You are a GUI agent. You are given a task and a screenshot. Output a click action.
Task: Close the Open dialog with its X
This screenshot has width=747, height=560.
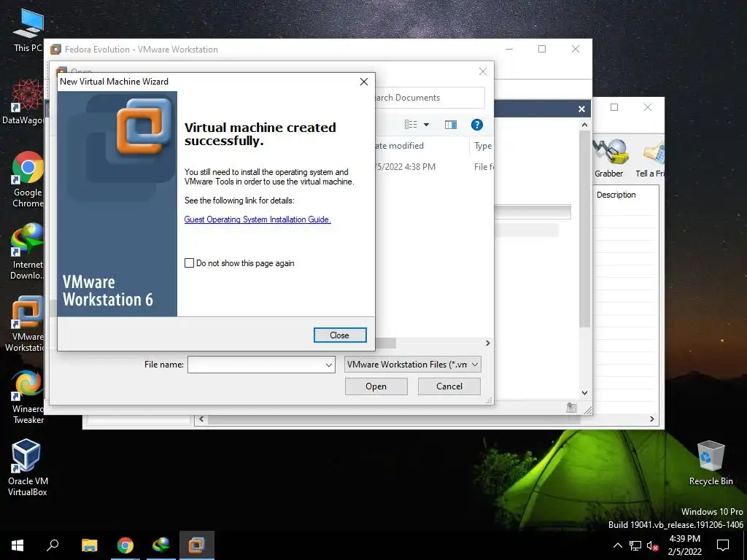[x=483, y=71]
